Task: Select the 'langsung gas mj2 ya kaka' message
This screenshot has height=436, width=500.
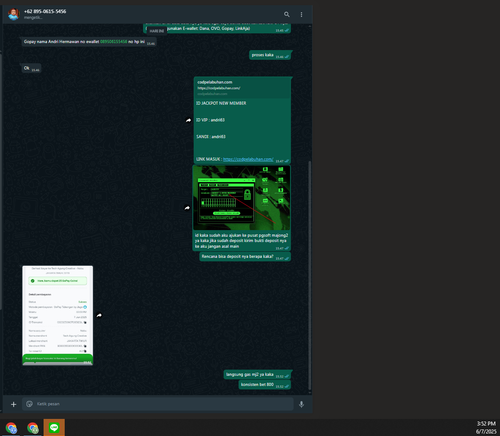Action: tap(257, 375)
